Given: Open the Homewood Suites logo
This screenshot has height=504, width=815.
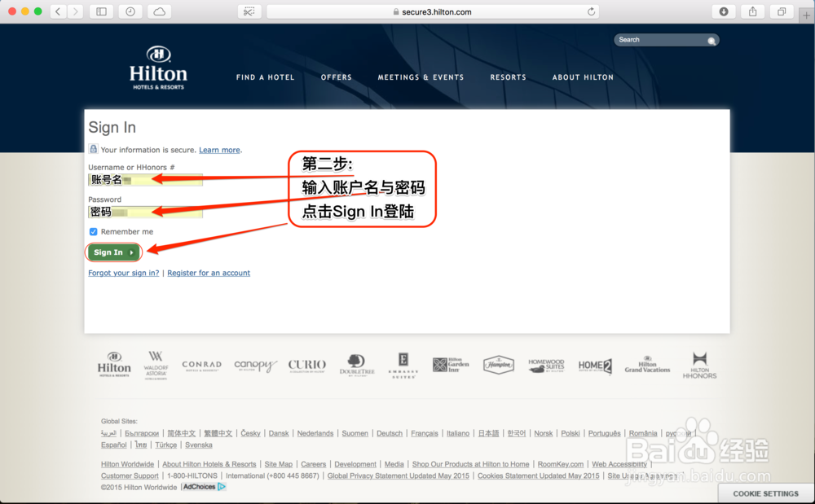Looking at the screenshot, I should tap(546, 366).
